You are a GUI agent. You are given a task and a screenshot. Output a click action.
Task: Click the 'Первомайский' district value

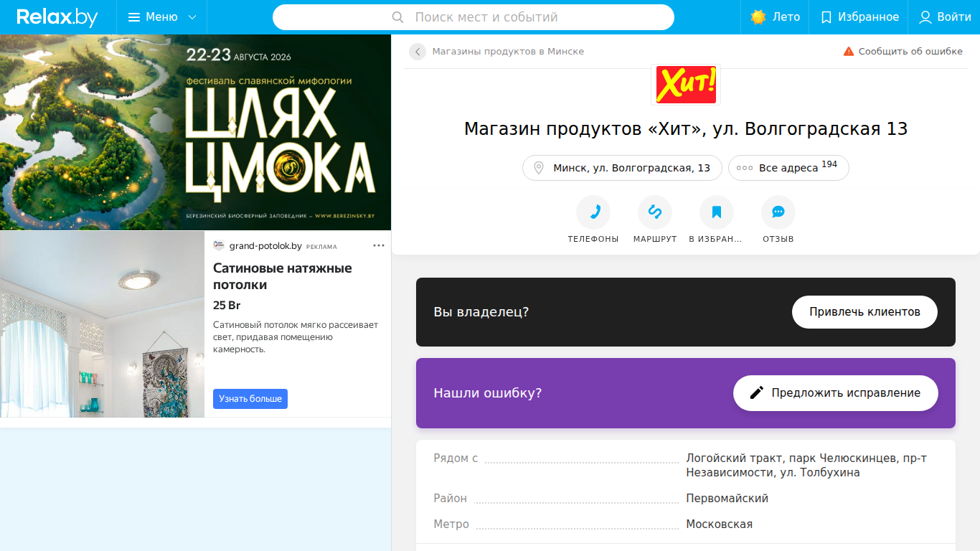(727, 499)
